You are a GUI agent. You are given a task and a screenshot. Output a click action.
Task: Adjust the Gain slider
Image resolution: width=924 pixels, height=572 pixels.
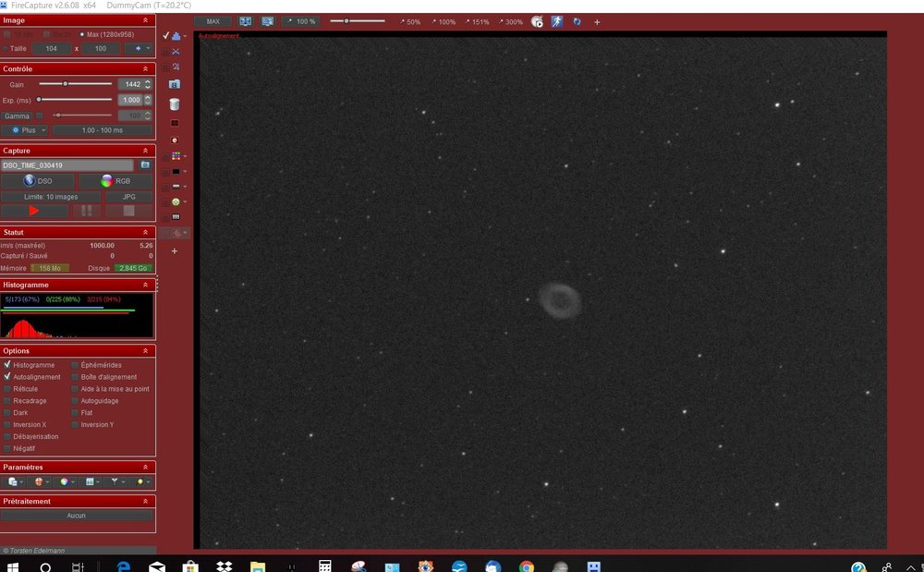(75, 84)
